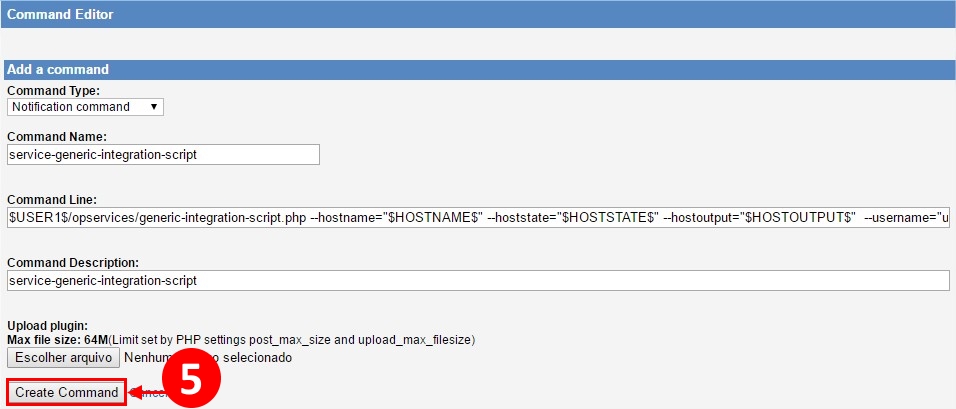This screenshot has width=956, height=409.
Task: Click the PHP settings limit note
Action: click(x=292, y=340)
